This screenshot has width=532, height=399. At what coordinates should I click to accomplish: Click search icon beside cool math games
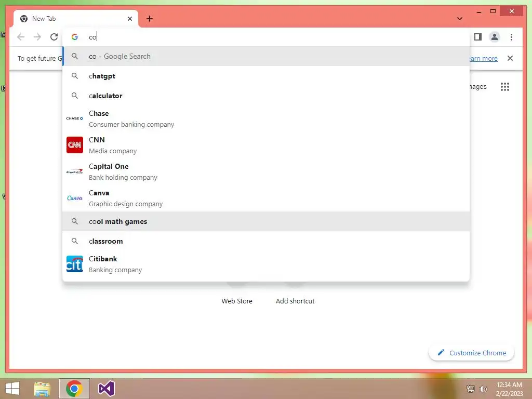click(x=75, y=221)
